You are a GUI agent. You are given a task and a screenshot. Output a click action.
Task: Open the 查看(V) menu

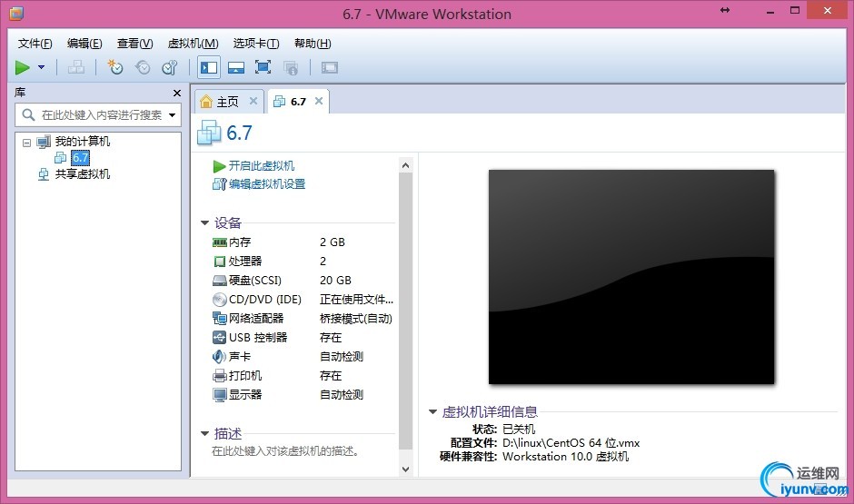coord(134,44)
